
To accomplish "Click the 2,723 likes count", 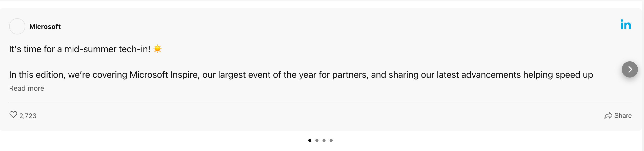I will point(27,116).
